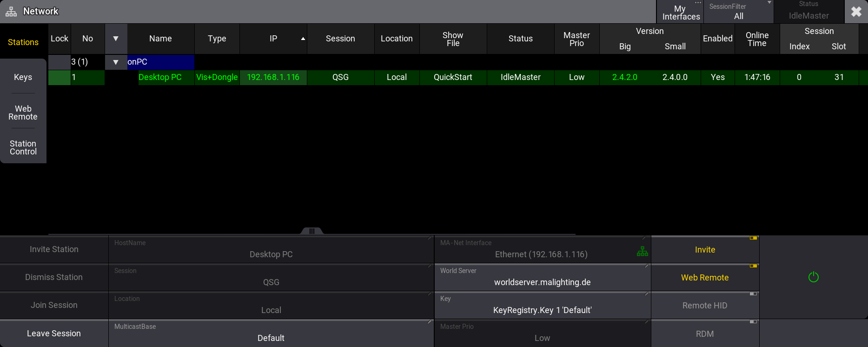
Task: Click the Leave Session button
Action: [x=54, y=334]
